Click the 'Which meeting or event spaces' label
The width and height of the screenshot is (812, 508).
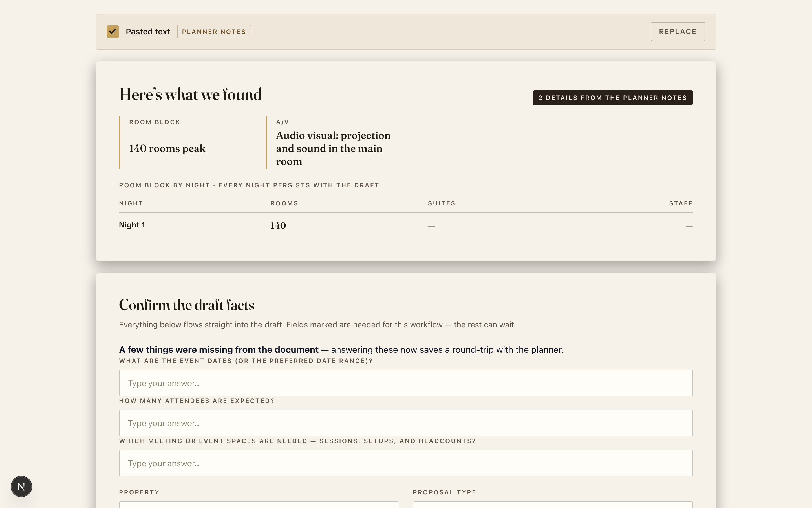pos(298,441)
